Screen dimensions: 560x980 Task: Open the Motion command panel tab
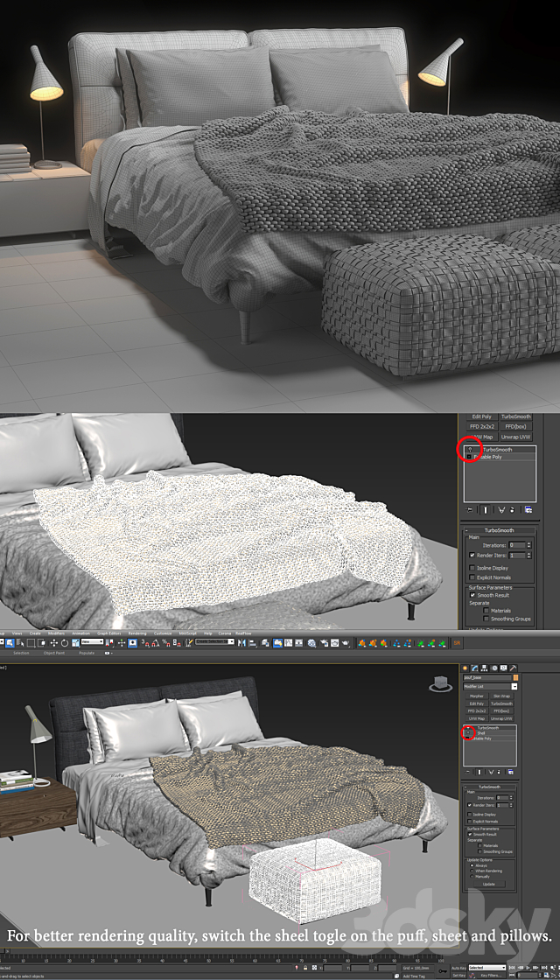494,668
